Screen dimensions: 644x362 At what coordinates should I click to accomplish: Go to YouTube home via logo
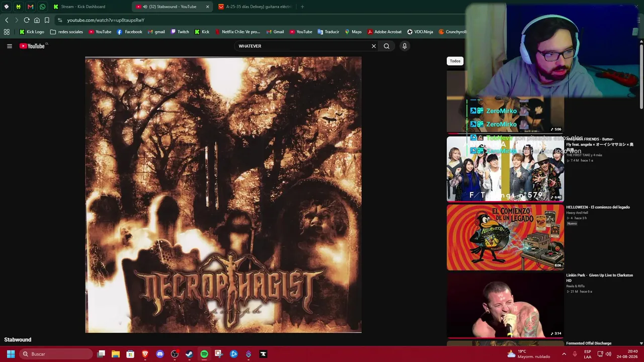[x=33, y=46]
